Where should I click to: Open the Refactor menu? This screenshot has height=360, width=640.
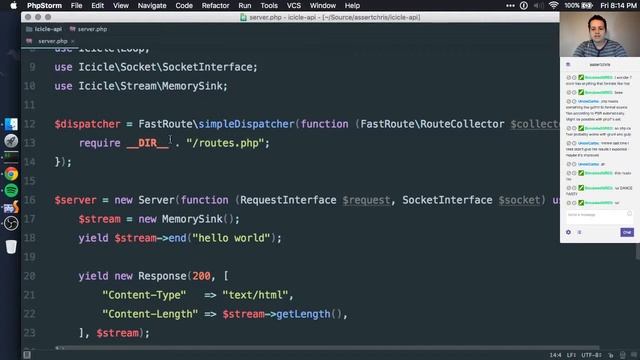click(215, 6)
